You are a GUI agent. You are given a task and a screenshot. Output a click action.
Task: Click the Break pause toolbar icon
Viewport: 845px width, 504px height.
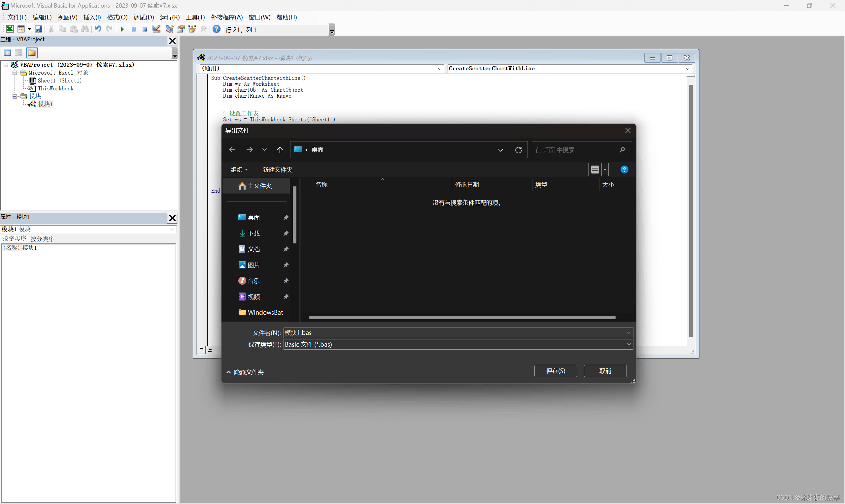(134, 29)
